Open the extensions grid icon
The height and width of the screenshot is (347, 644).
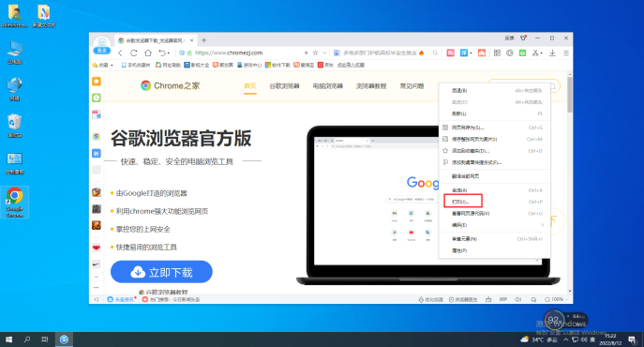(x=497, y=53)
